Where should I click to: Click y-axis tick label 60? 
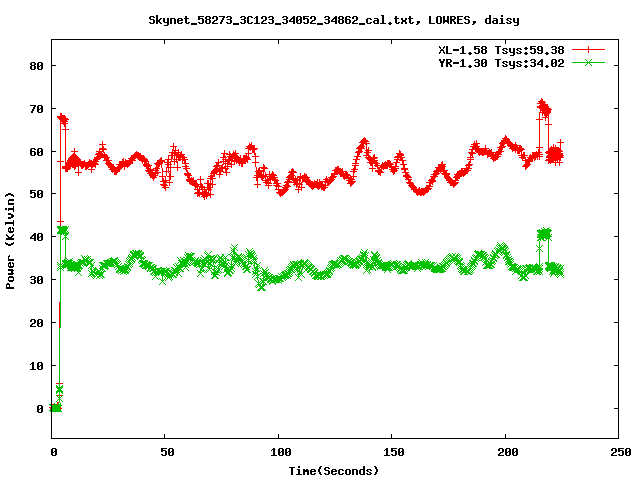[36, 152]
